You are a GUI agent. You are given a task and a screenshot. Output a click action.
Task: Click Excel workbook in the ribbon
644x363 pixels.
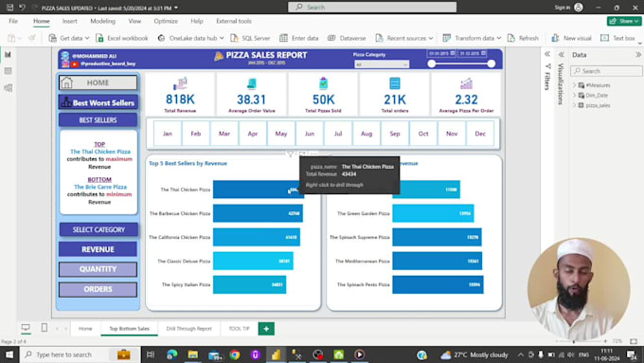point(122,38)
